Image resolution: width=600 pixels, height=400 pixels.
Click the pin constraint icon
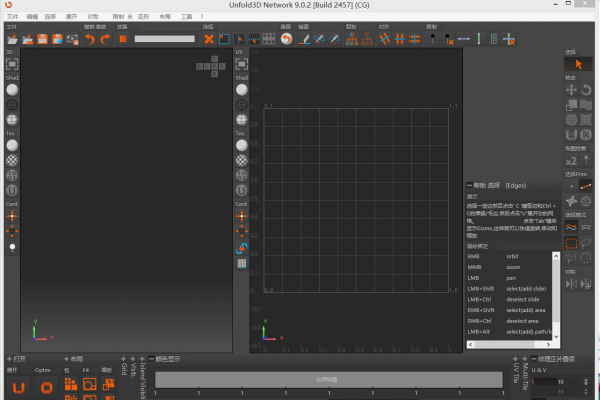[433, 39]
